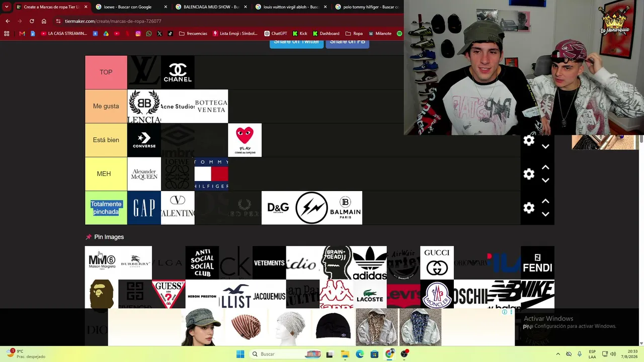Open settings gear for Totalmente pinchada tier
Viewport: 644px width, 362px height.
(x=529, y=208)
